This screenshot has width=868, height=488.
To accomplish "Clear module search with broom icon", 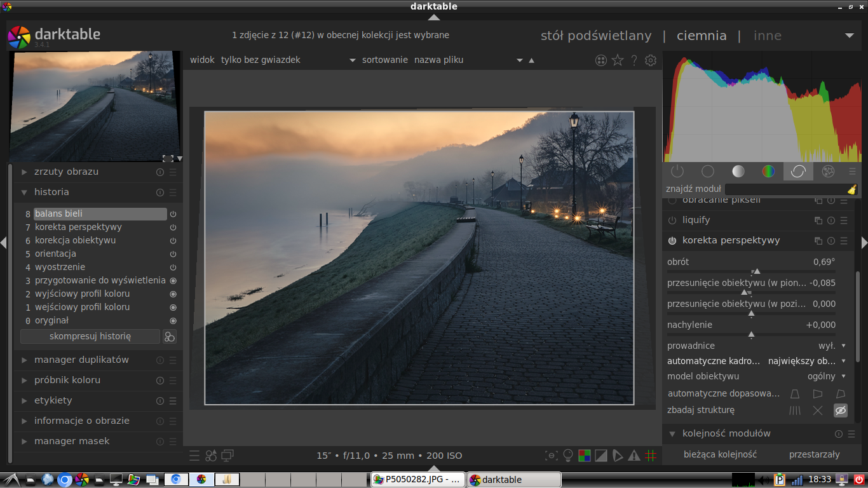I will pos(851,189).
